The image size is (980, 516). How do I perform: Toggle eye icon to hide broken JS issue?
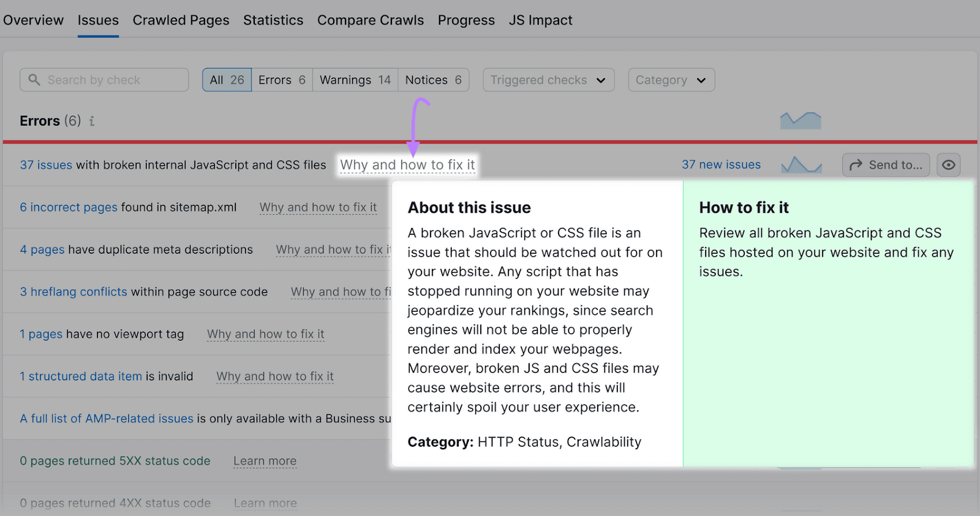[948, 165]
